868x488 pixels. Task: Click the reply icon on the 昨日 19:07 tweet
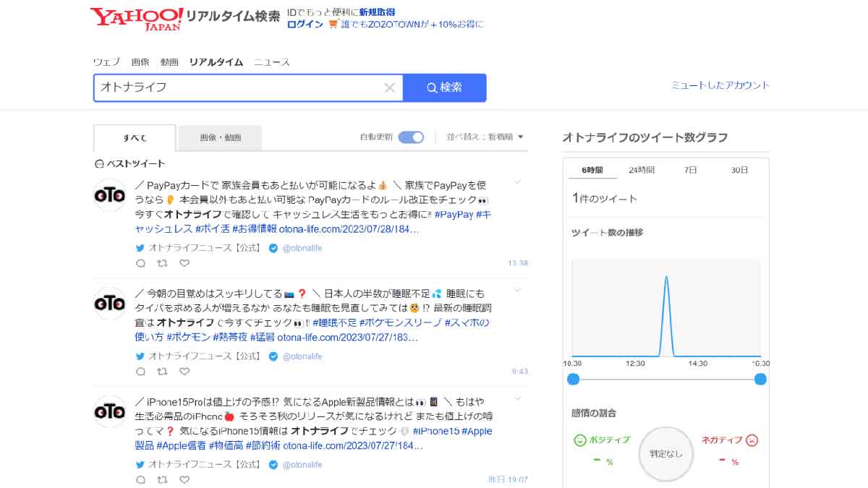point(141,479)
